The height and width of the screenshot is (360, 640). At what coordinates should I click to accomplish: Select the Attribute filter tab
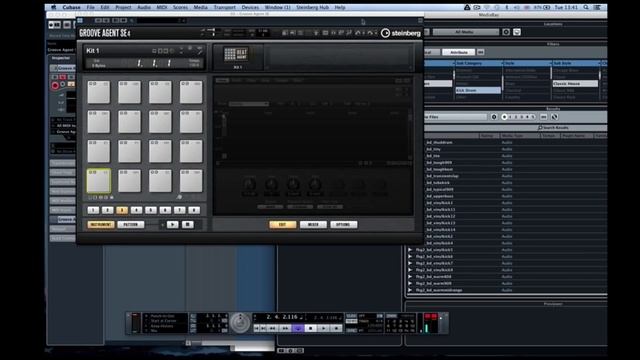459,52
